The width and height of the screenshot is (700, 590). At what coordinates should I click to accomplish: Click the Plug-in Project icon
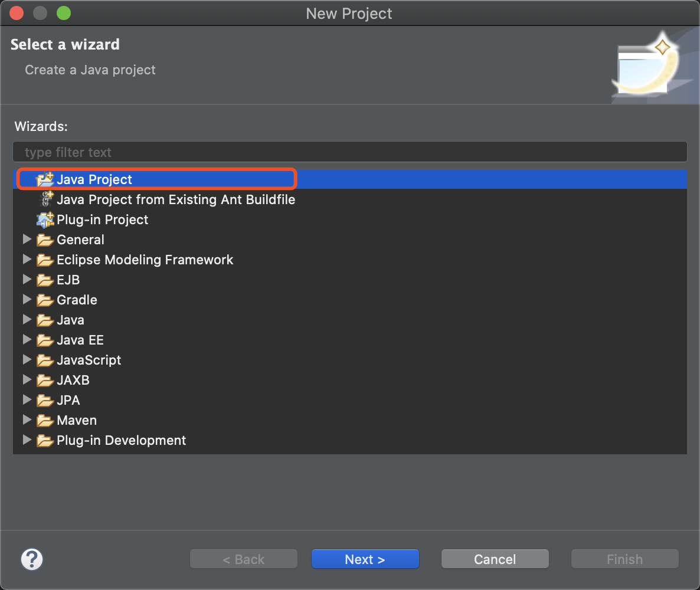coord(45,219)
